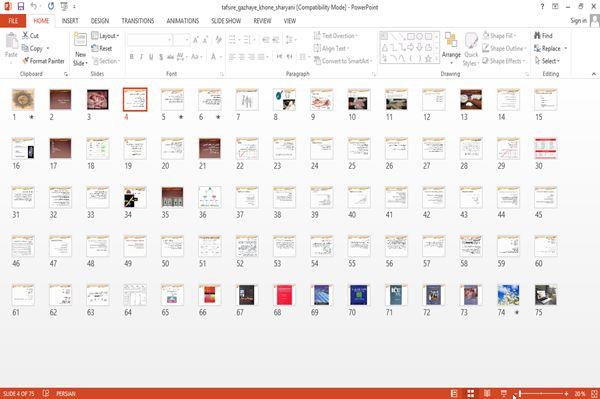The width and height of the screenshot is (600, 399).
Task: Open PowerPoint Help question mark
Action: [542, 7]
